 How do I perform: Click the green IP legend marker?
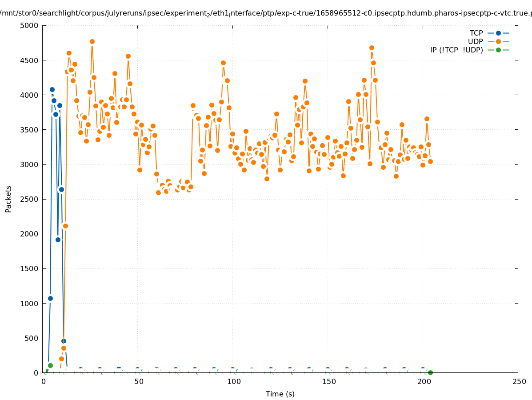[x=498, y=50]
